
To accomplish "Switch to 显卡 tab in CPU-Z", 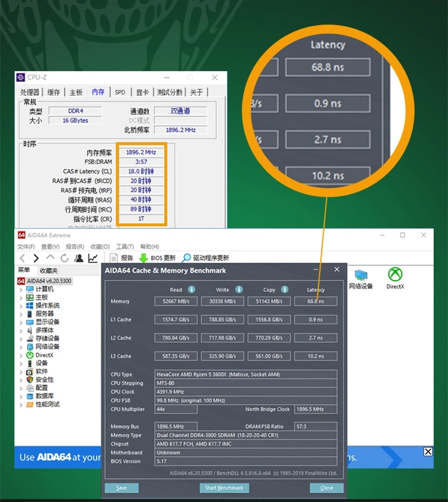I will pyautogui.click(x=142, y=92).
